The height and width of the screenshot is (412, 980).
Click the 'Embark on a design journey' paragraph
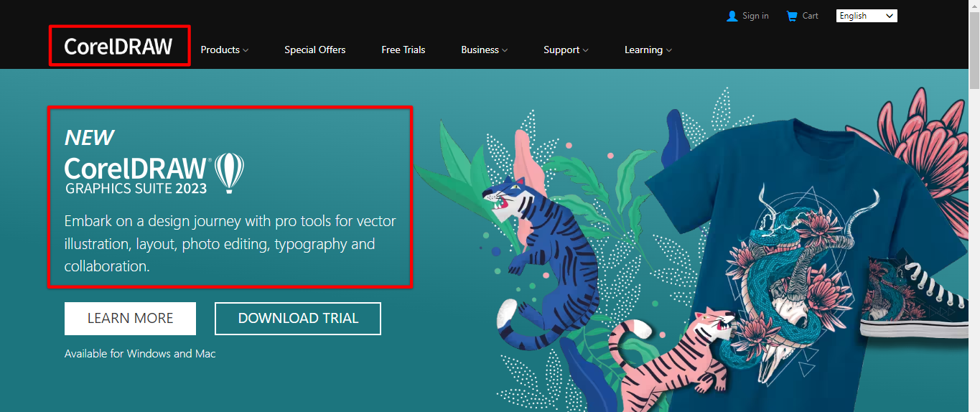click(x=230, y=243)
